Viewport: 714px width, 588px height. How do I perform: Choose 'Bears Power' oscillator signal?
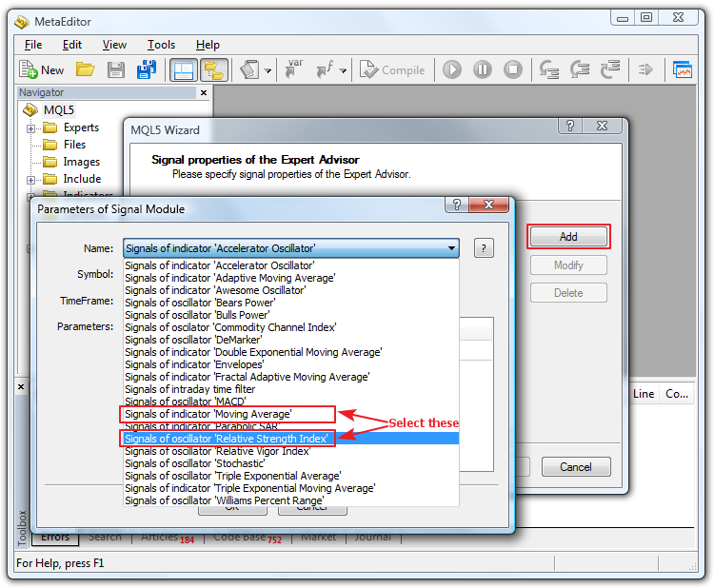click(291, 303)
